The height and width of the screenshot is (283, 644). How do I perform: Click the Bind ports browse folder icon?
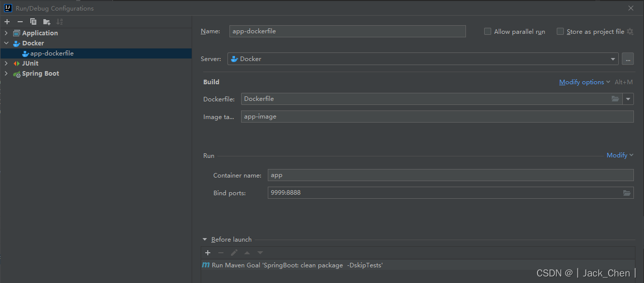coord(627,193)
